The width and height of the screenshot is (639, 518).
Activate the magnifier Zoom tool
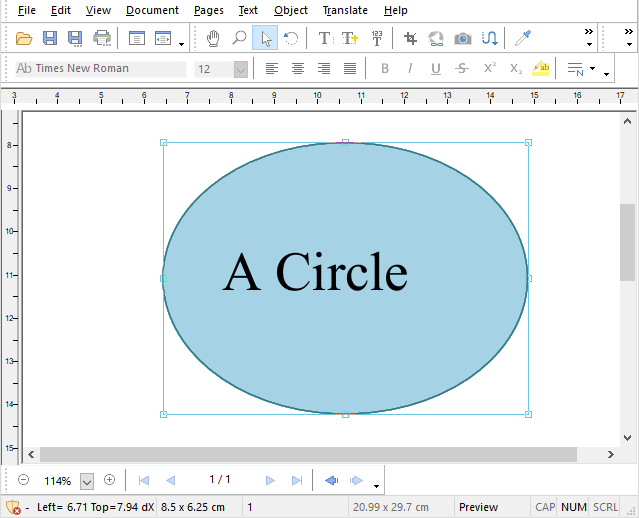pyautogui.click(x=239, y=39)
